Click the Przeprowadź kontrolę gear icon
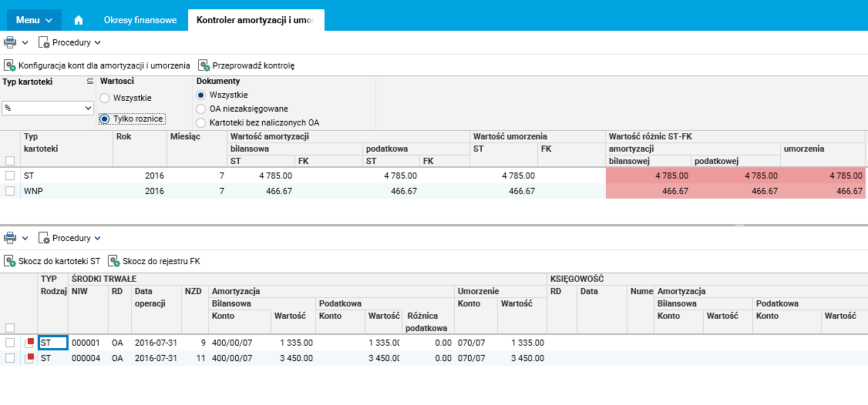Viewport: 868px width, 405px height. coord(204,65)
